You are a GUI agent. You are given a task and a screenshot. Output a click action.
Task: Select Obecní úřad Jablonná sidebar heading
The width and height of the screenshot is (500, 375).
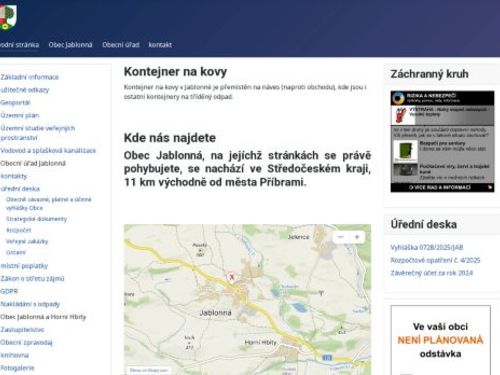pyautogui.click(x=33, y=163)
